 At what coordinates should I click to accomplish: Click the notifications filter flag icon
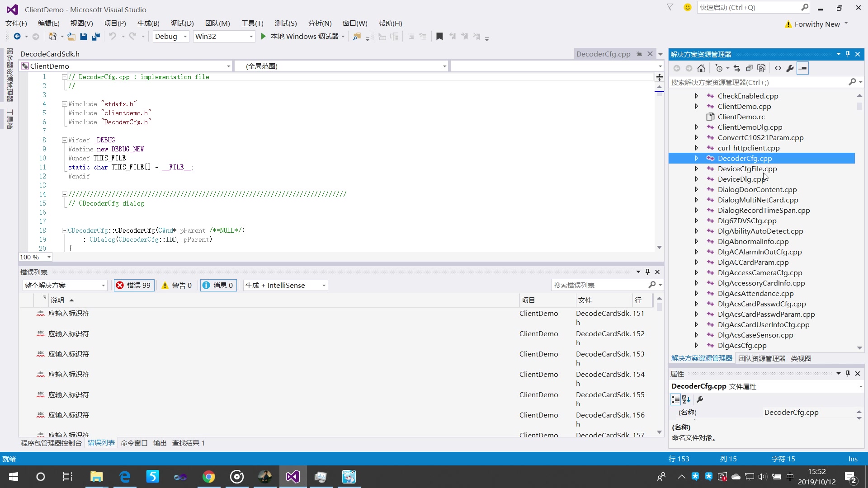pos(670,7)
